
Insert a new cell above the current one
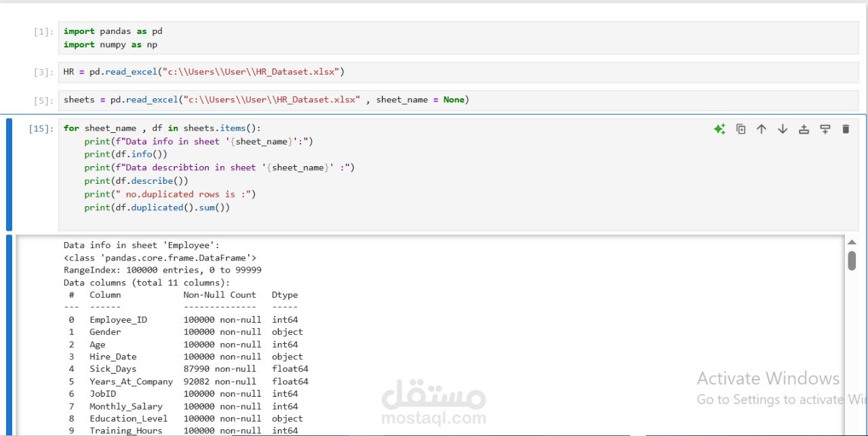[804, 128]
